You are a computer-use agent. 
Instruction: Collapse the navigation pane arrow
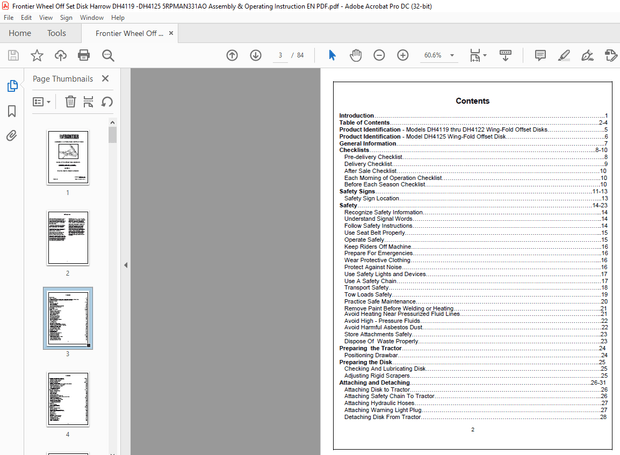126,265
